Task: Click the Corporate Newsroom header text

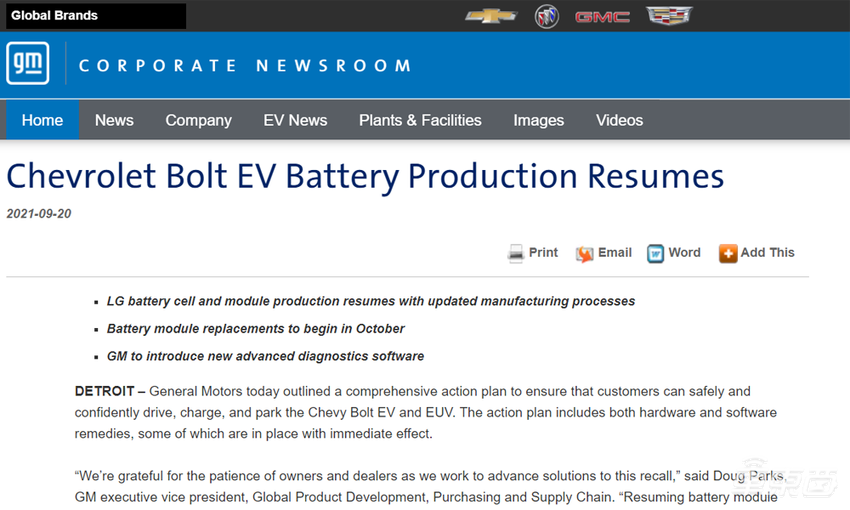Action: coord(245,66)
